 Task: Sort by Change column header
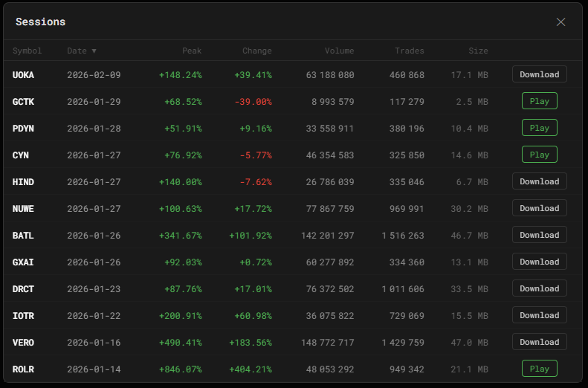(256, 51)
